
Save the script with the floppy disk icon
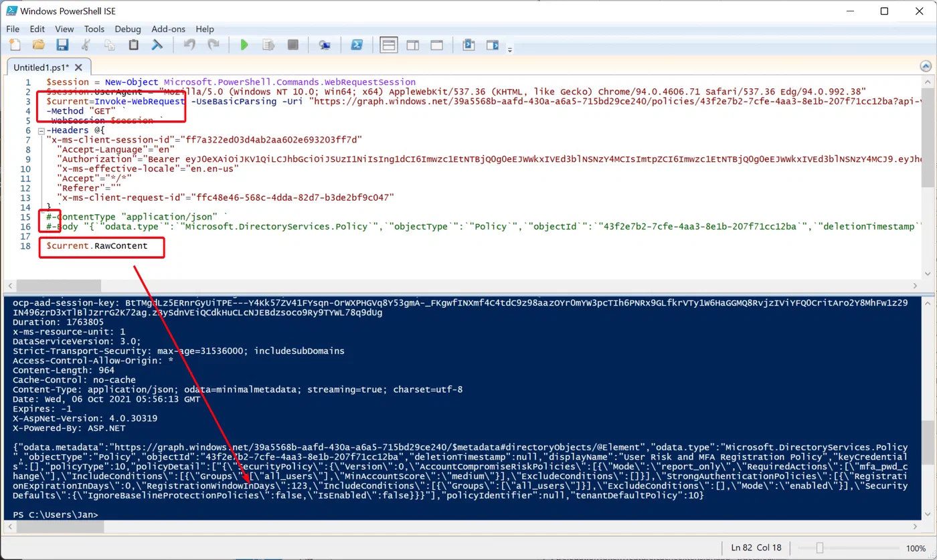pyautogui.click(x=62, y=45)
